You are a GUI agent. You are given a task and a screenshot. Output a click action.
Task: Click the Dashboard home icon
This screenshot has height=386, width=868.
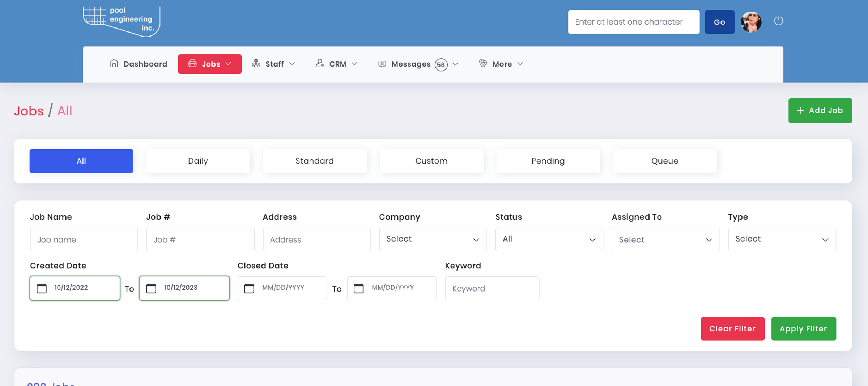[x=114, y=64]
